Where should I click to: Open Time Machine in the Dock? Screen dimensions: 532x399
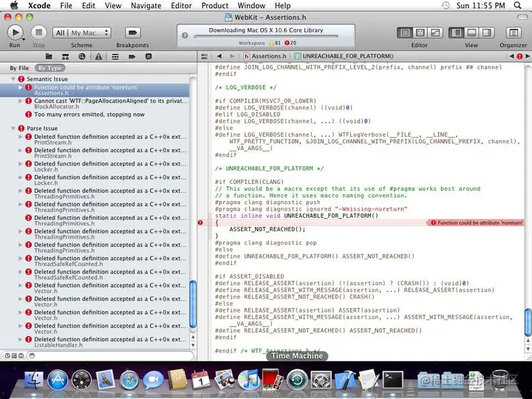(x=297, y=380)
